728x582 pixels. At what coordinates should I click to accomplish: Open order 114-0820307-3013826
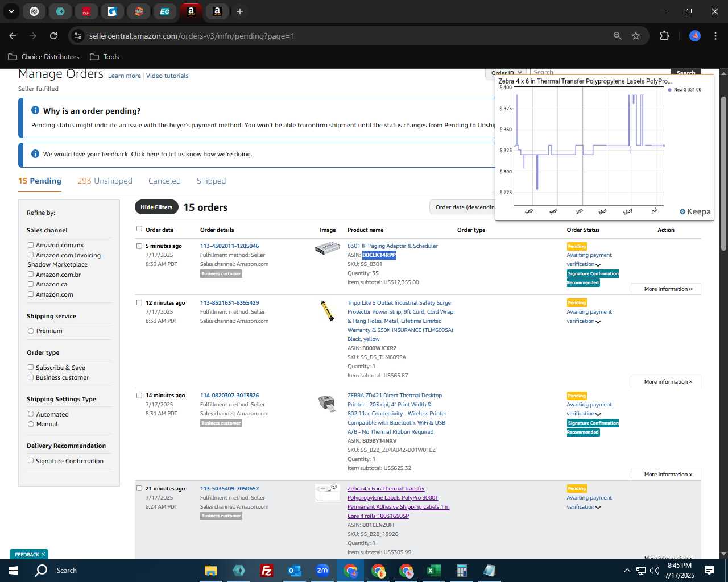(229, 396)
